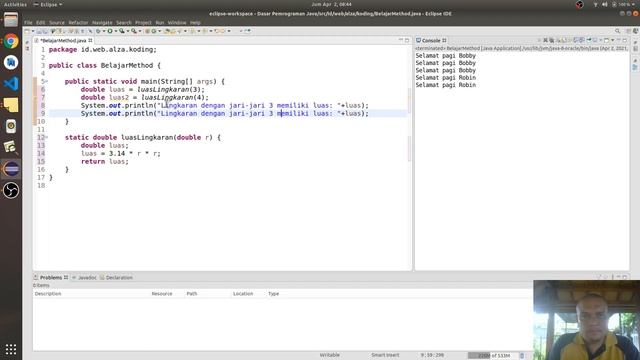Select the BelajarMethod.java editor tab
This screenshot has height=360, width=640.
(63, 40)
